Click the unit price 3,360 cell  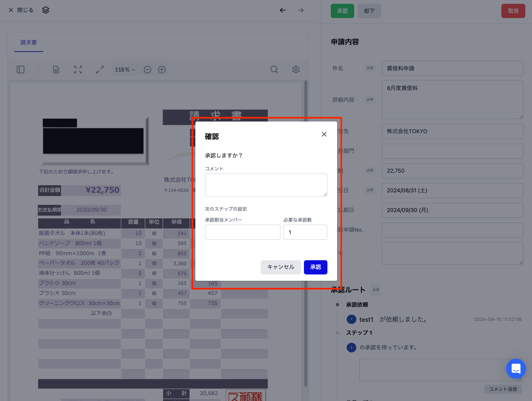coord(180,264)
